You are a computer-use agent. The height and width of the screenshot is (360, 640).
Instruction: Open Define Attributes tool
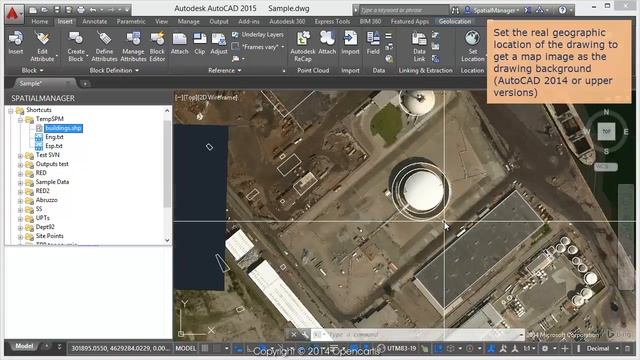coord(104,46)
